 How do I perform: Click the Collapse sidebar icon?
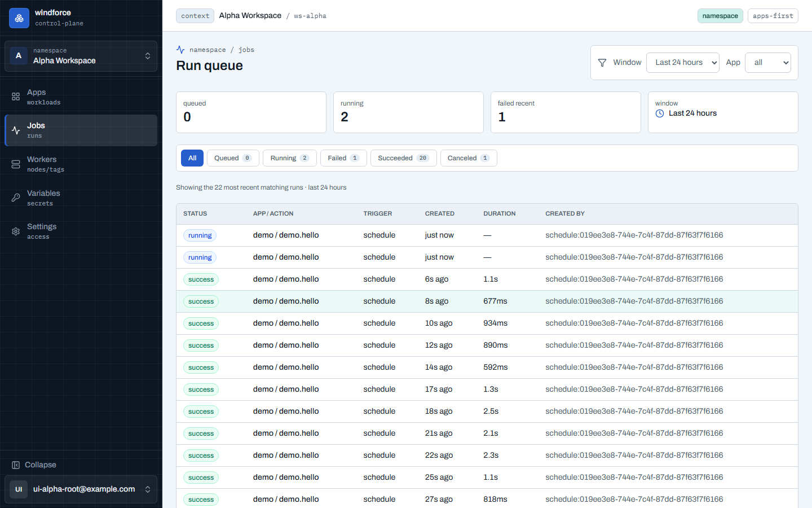pos(16,465)
